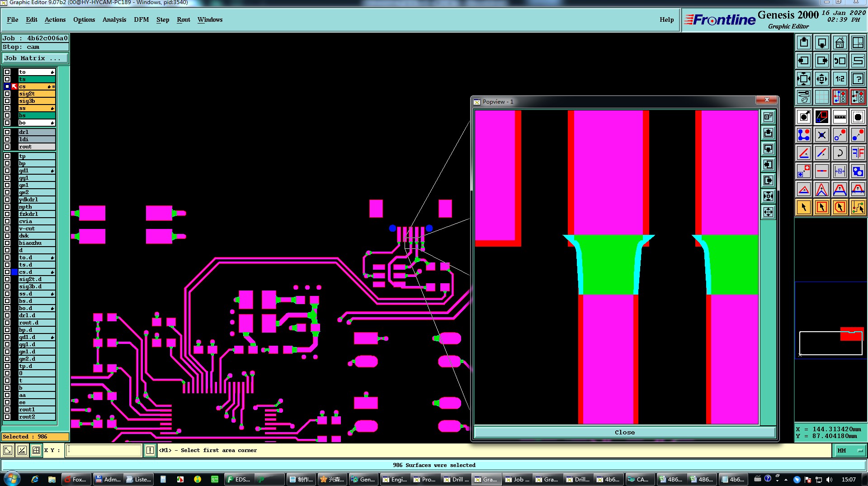Click the previous view (undo zoom) icon
868x486 pixels.
coord(840,61)
